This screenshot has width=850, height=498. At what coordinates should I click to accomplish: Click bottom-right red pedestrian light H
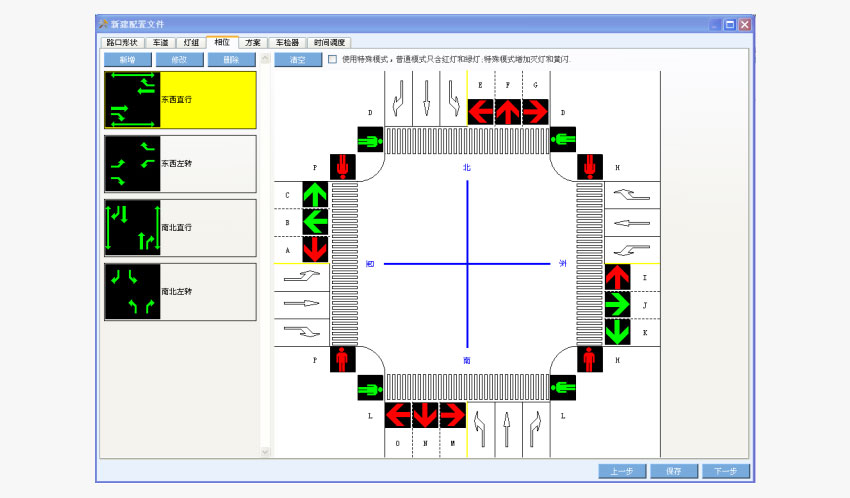590,357
